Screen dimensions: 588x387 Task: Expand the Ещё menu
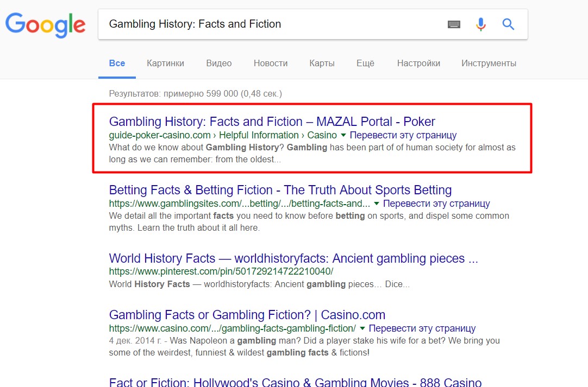tap(365, 64)
